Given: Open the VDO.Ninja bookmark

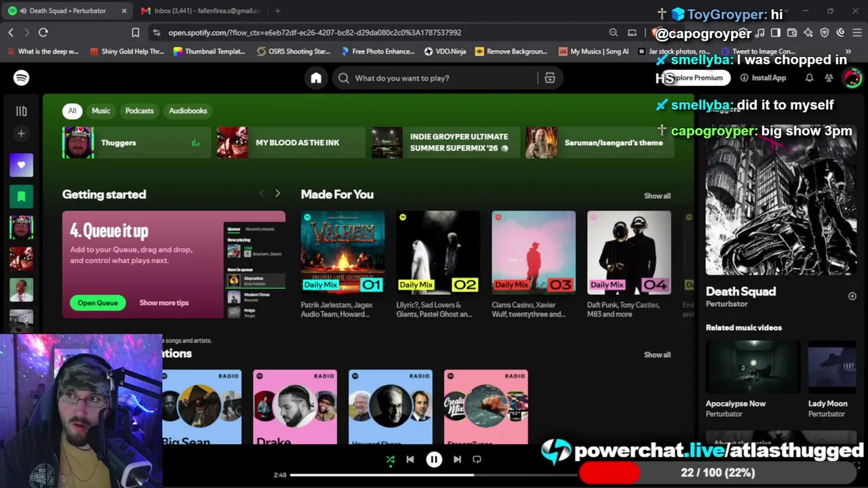Looking at the screenshot, I should pos(445,52).
